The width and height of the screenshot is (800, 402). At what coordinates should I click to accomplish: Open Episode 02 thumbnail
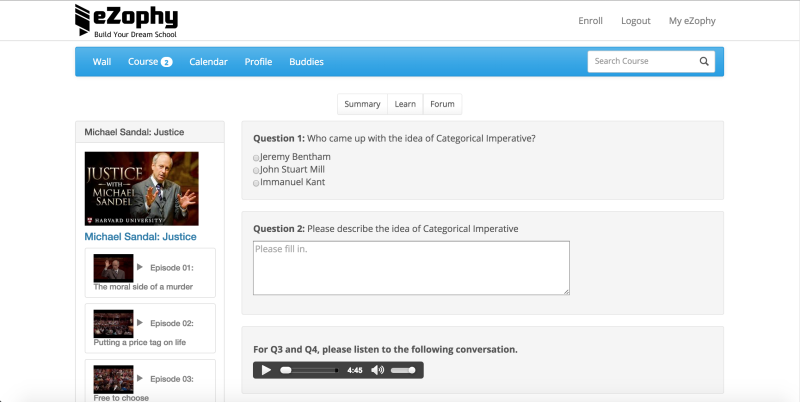pos(113,324)
